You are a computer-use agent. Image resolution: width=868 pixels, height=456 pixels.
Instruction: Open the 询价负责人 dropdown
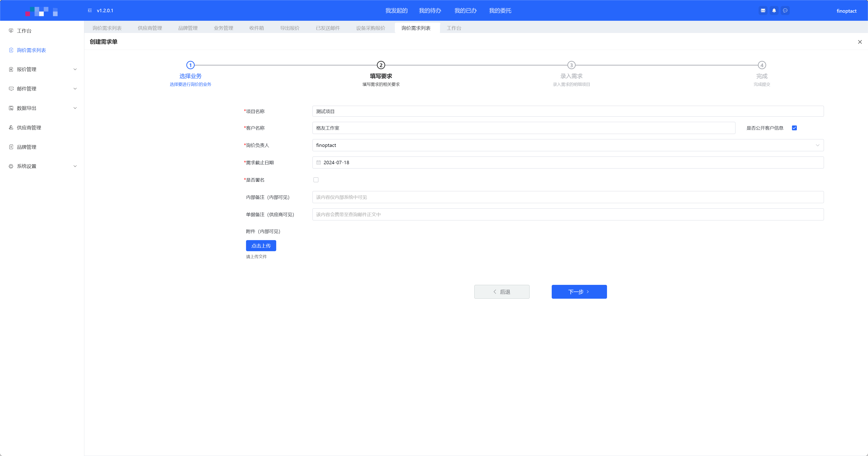tap(568, 145)
